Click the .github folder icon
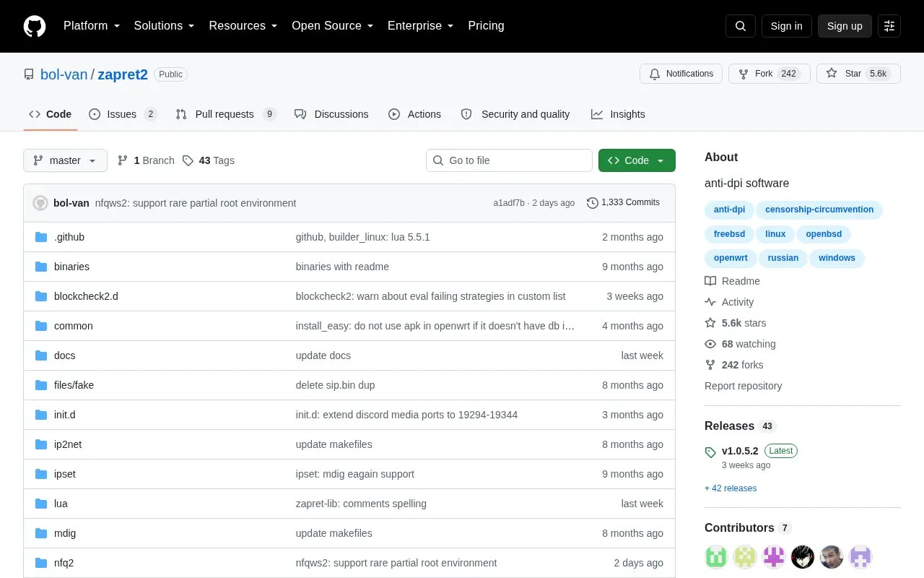Screen dimensions: 924x578 (x=41, y=237)
